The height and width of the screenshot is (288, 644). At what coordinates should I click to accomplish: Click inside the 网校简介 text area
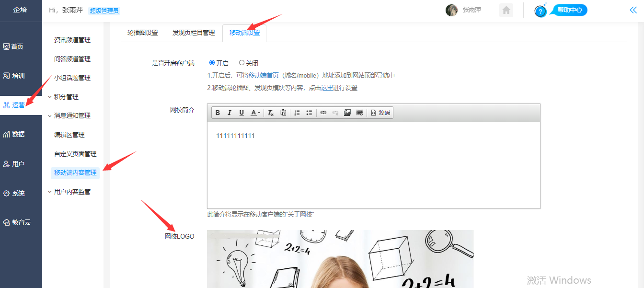point(373,165)
